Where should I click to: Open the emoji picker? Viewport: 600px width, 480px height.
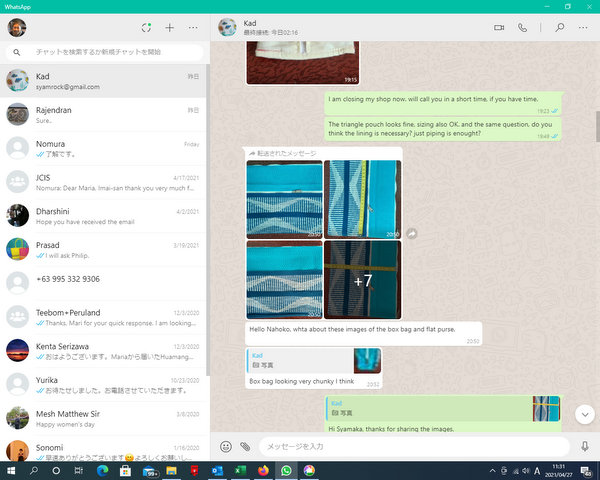(226, 446)
